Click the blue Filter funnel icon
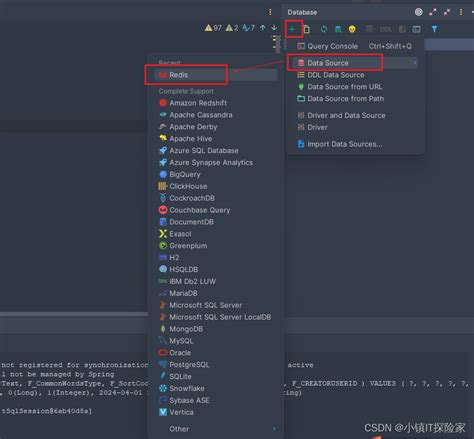Image resolution: width=474 pixels, height=439 pixels. (434, 29)
